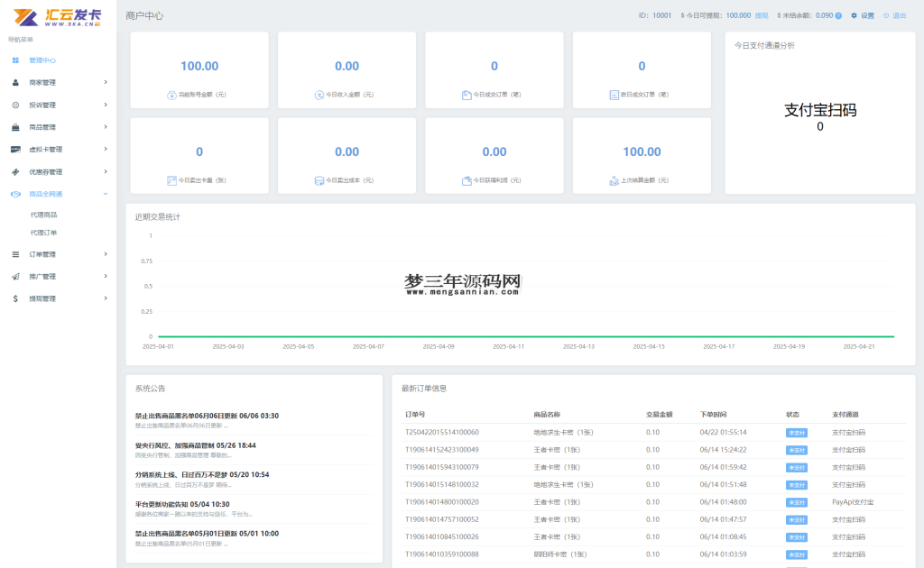Select the 管理中心 sidebar icon
This screenshot has height=568, width=924.
14,60
